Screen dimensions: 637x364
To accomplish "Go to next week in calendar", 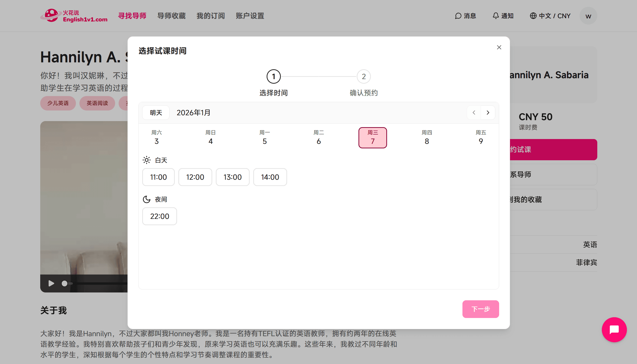I will point(488,112).
